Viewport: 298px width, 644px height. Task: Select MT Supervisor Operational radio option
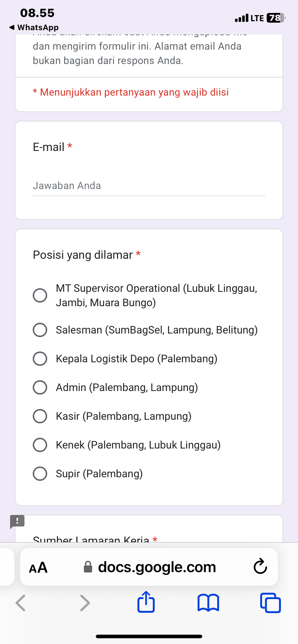(x=40, y=295)
